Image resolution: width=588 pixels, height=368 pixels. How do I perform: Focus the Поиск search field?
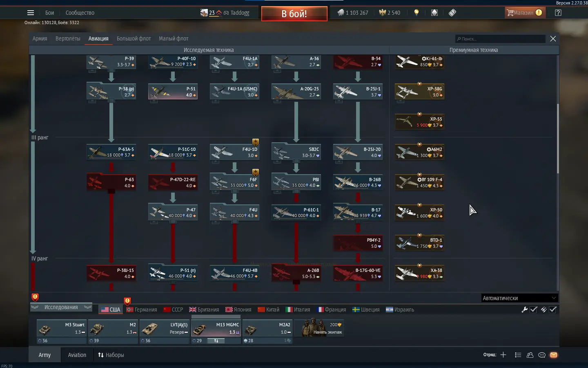tap(500, 39)
